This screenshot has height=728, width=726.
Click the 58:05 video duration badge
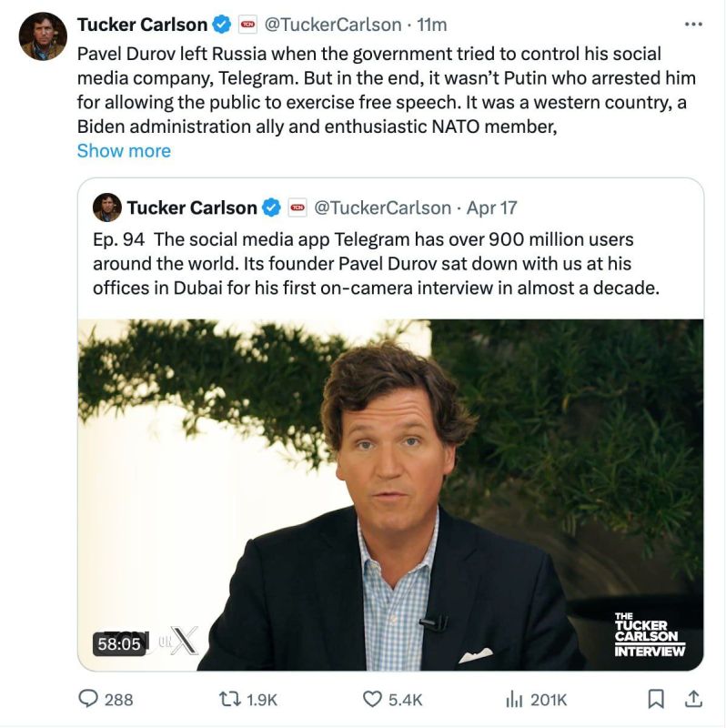[121, 642]
